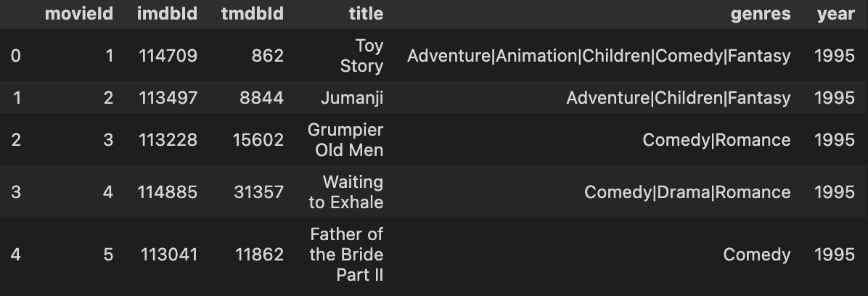Select the Jumanji title cell
Image resolution: width=868 pixels, height=296 pixels.
(352, 98)
